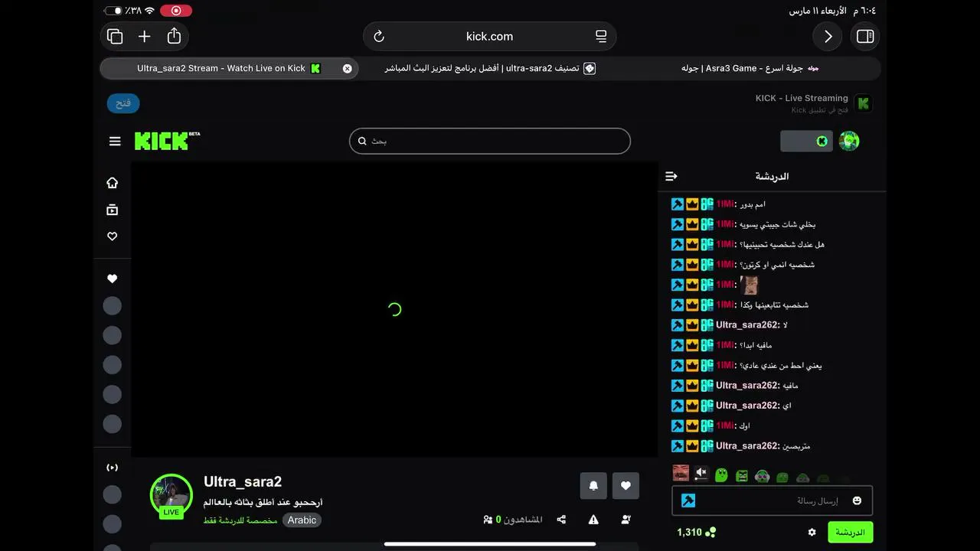The height and width of the screenshot is (551, 980).
Task: Close the Ultra_sara2 Stream tab
Action: [347, 68]
